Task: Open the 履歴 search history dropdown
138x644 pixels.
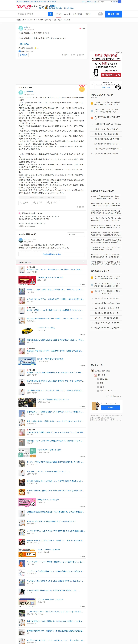Action: [x=114, y=2]
